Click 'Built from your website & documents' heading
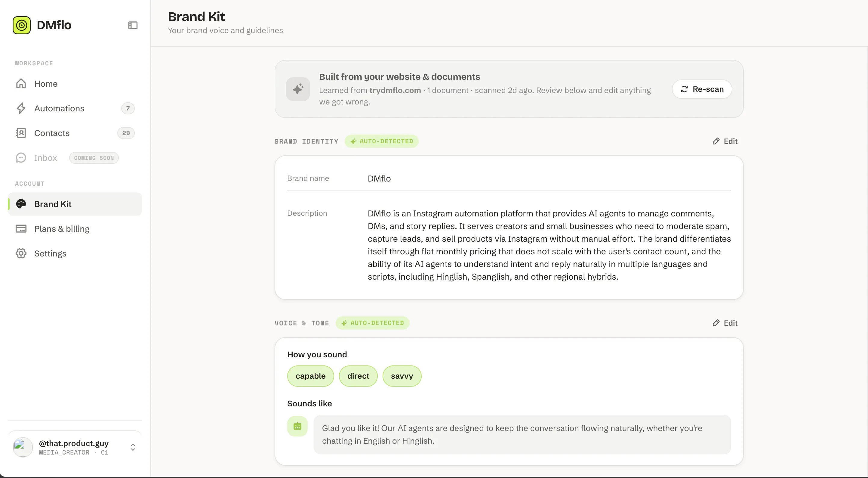This screenshot has width=868, height=478. [399, 76]
